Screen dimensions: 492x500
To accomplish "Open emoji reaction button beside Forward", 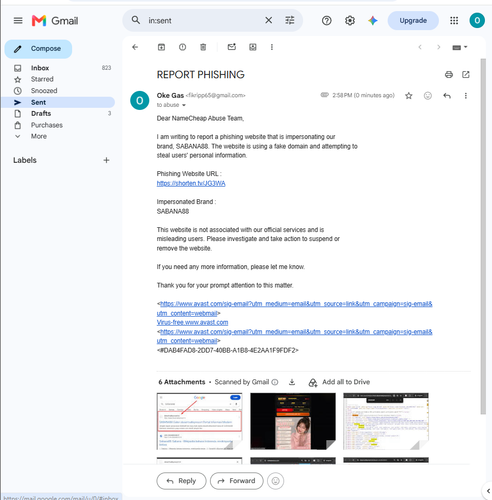I will point(275,481).
